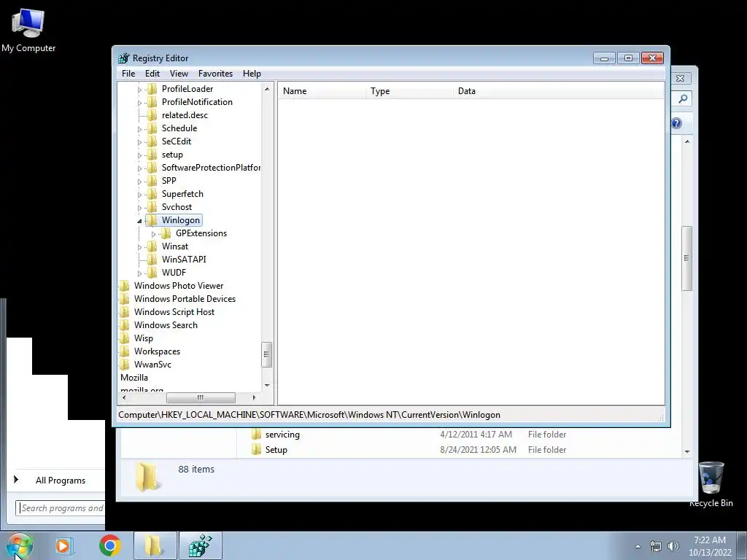Image resolution: width=747 pixels, height=560 pixels.
Task: Open the Help menu
Action: click(252, 74)
